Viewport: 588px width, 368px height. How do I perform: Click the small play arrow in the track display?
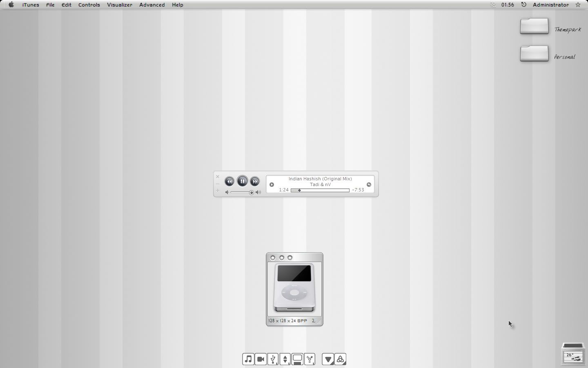(272, 184)
